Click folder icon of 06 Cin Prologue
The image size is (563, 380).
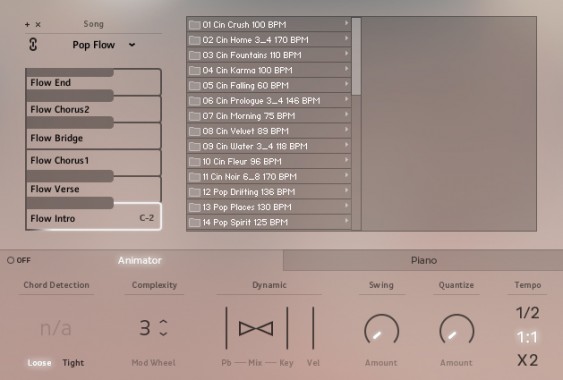195,101
